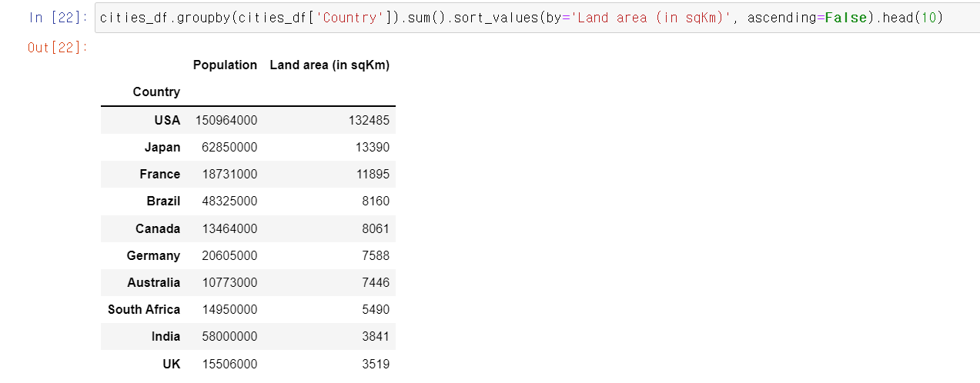Click population value 58000000
This screenshot has width=980, height=383.
[229, 337]
